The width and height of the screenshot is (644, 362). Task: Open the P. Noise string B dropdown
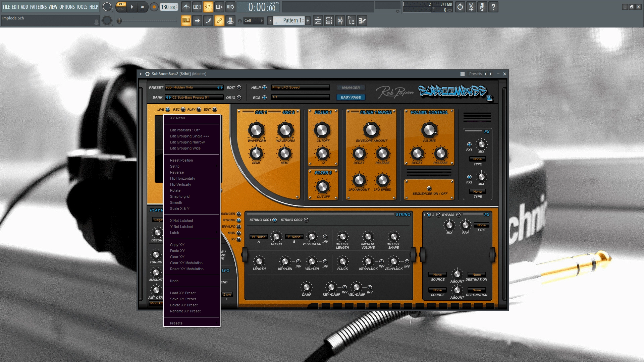pyautogui.click(x=294, y=237)
